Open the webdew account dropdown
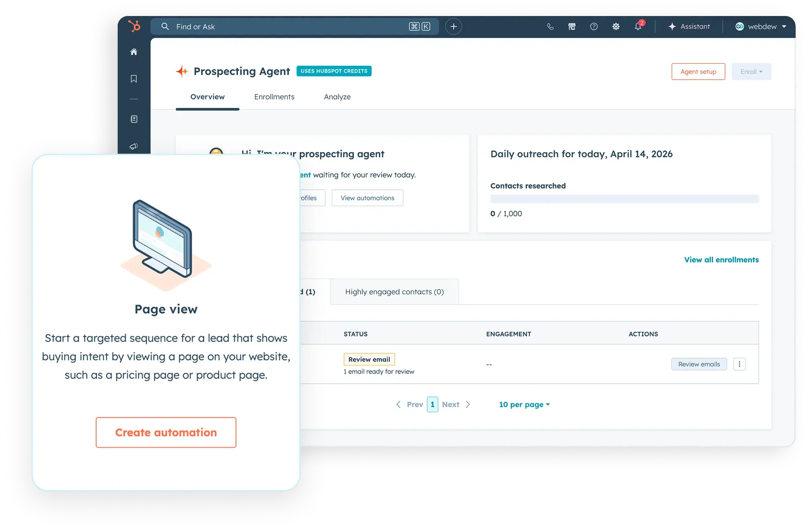The image size is (808, 532). pyautogui.click(x=760, y=27)
